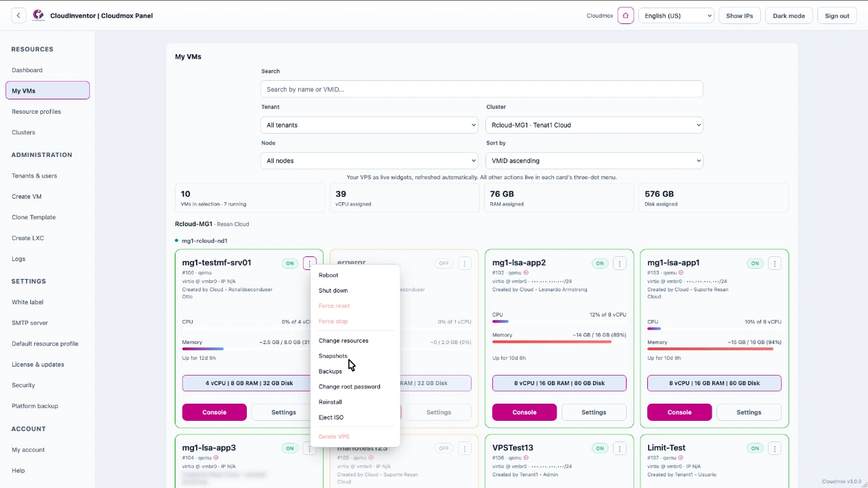Click ON status badge of VPSTest13

pyautogui.click(x=600, y=448)
